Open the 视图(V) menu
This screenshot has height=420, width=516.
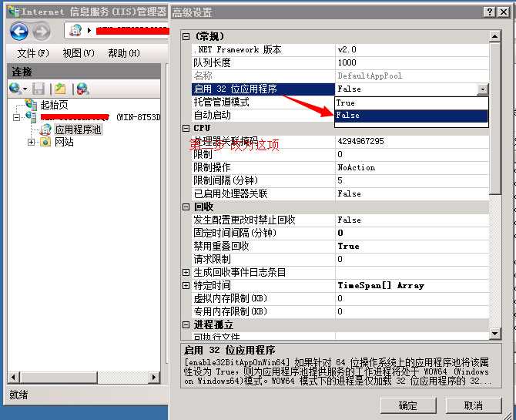click(x=79, y=53)
